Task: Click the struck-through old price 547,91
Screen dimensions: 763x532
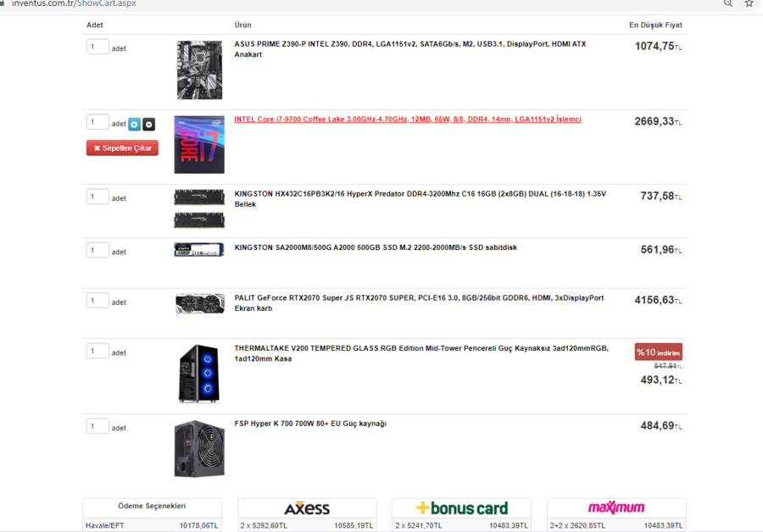Action: (668, 366)
